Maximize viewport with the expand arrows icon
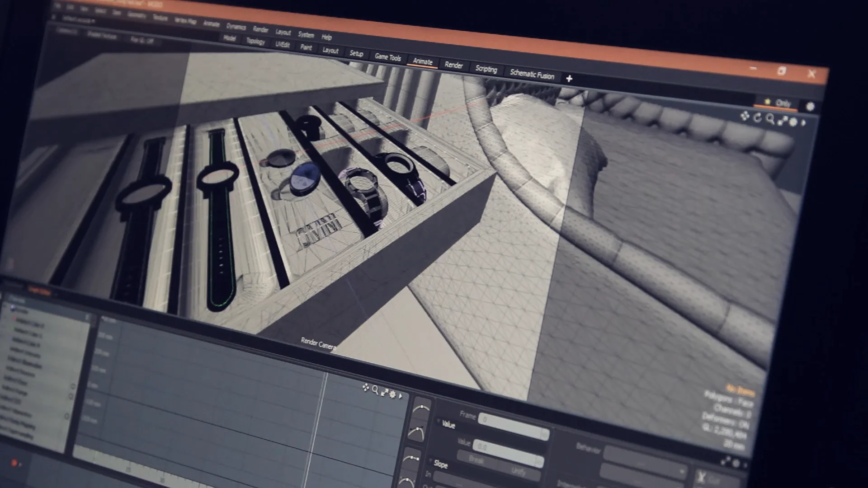Screen dimensions: 868x488 (x=782, y=121)
